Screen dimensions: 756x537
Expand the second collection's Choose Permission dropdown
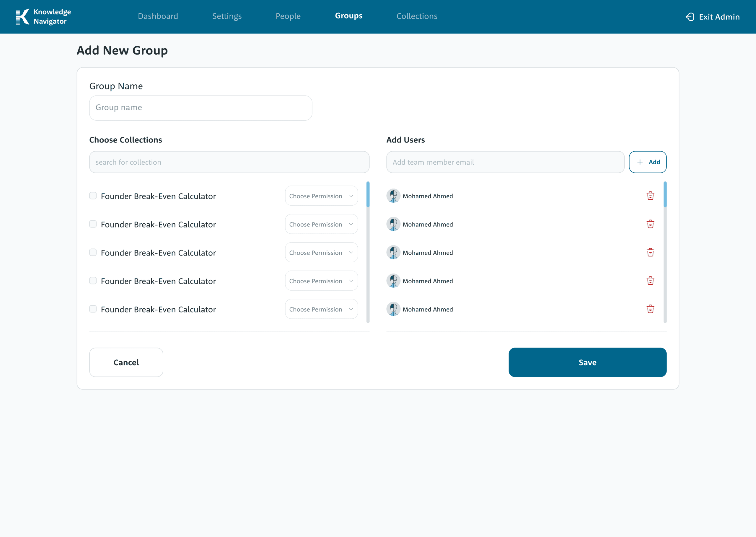pyautogui.click(x=321, y=224)
